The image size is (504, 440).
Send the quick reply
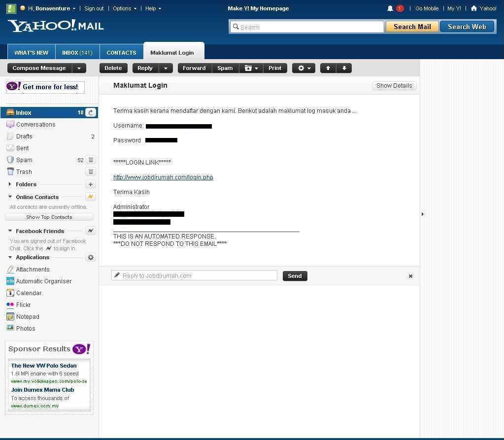(x=295, y=276)
